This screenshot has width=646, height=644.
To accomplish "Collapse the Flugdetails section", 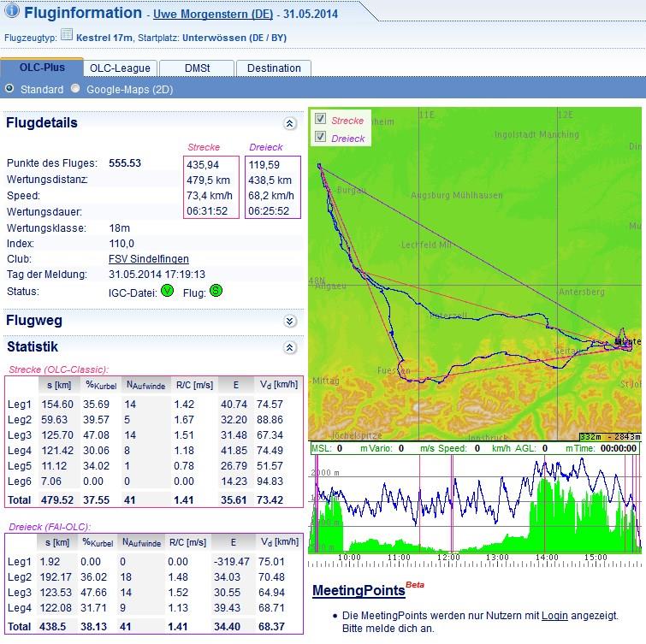I will 290,124.
